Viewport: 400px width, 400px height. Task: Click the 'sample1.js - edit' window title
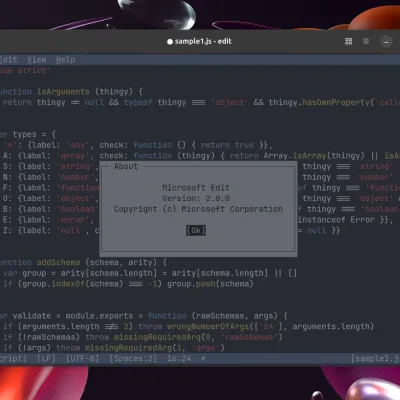203,41
